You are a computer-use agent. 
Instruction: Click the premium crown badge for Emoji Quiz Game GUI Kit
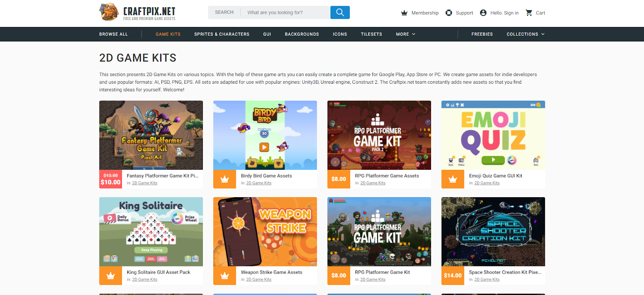pyautogui.click(x=453, y=179)
